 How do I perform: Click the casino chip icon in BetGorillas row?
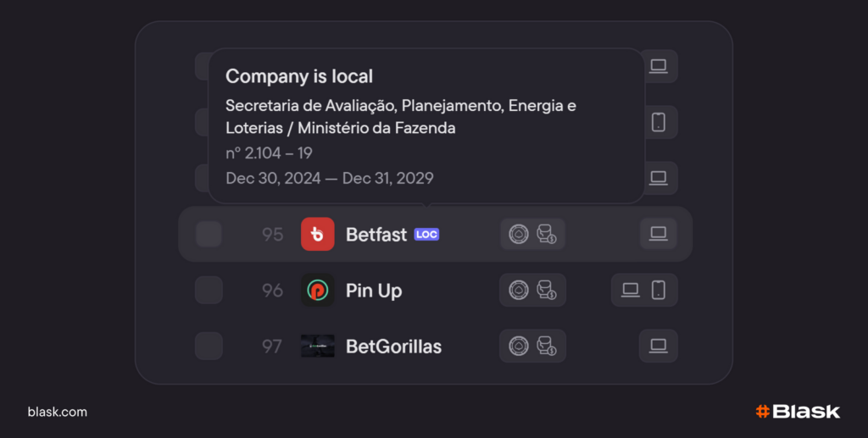(518, 346)
